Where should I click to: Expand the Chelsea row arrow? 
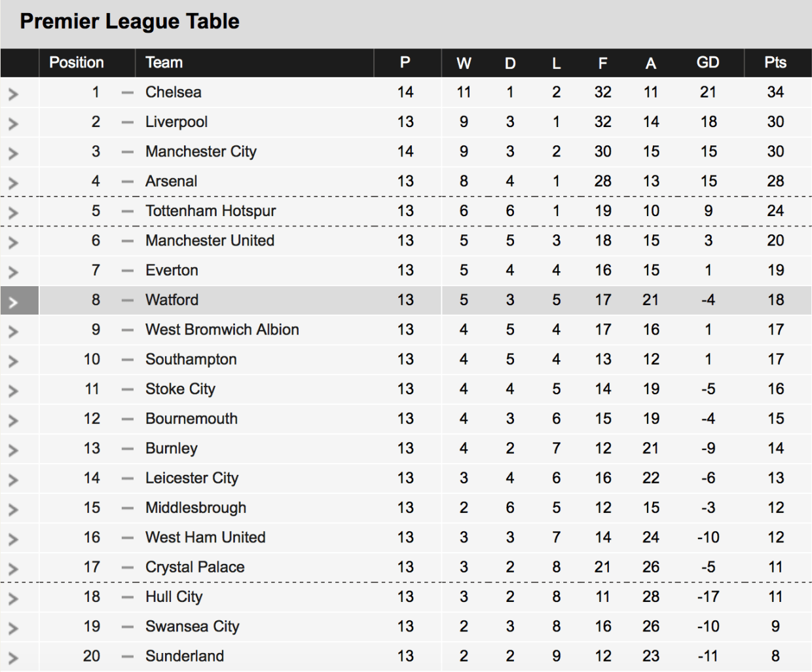tap(13, 94)
